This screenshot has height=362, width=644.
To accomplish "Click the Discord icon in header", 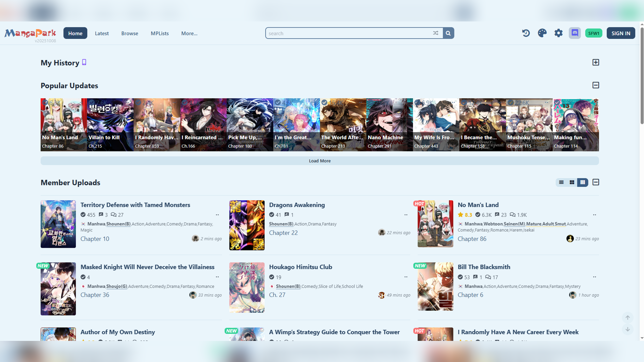I will [x=575, y=33].
